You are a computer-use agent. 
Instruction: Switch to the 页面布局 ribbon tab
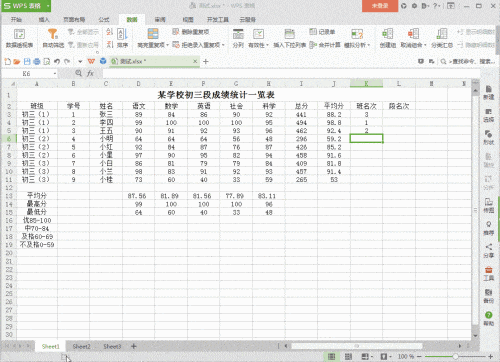click(x=74, y=20)
